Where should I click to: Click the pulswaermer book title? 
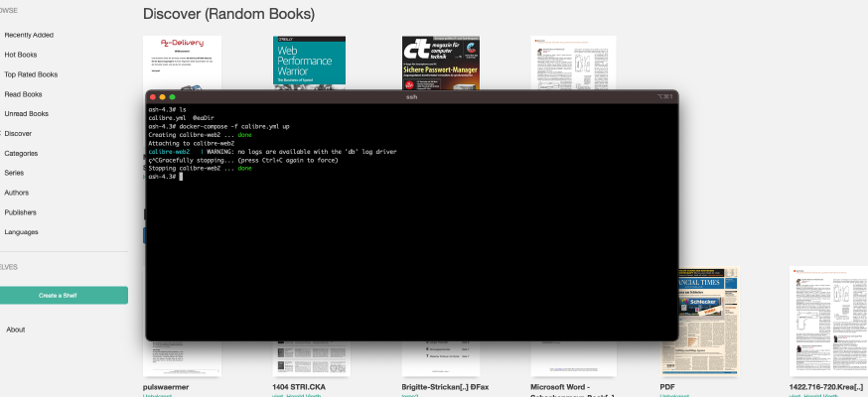(x=166, y=387)
